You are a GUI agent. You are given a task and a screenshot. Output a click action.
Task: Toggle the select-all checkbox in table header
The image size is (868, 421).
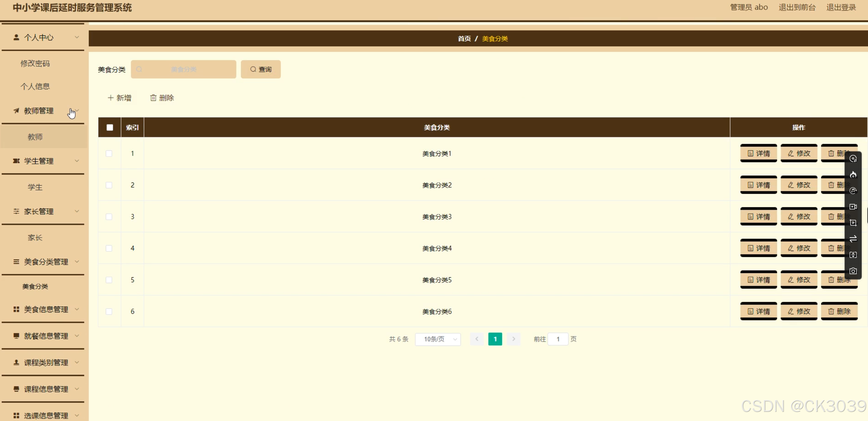pos(109,127)
